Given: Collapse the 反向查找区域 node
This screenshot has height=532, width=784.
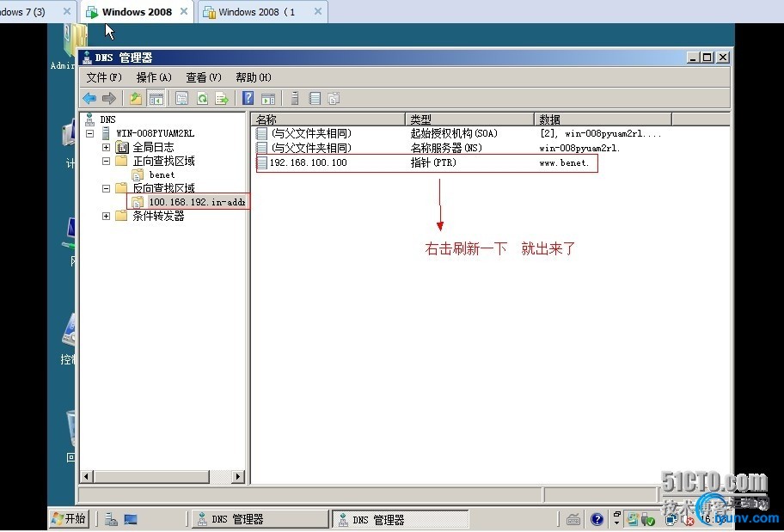Looking at the screenshot, I should (106, 188).
